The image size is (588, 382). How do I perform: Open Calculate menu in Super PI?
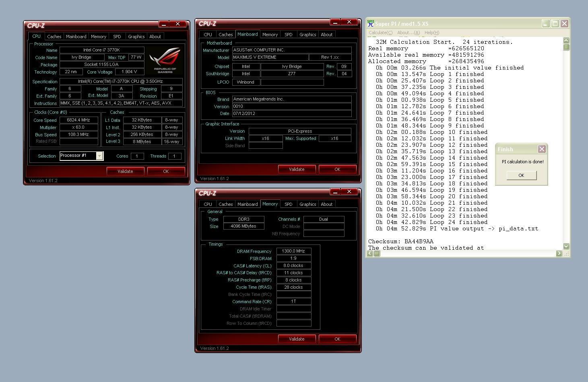380,33
